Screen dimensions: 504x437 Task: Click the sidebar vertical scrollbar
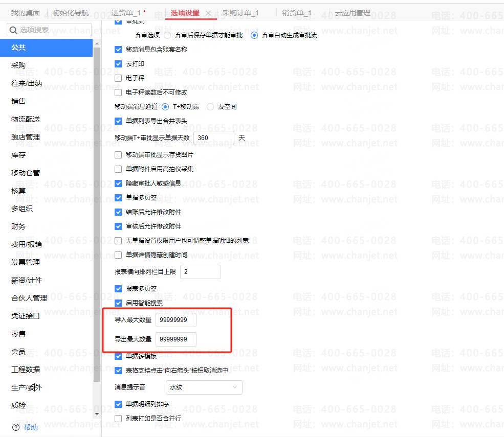(97, 215)
